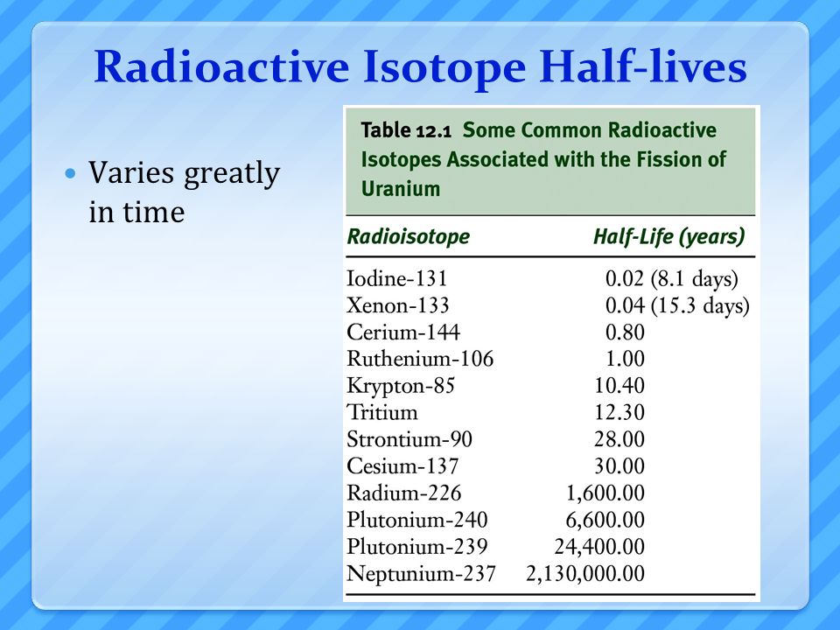Viewport: 840px width, 630px height.
Task: Select the 'Tritium' row name
Action: pyautogui.click(x=382, y=412)
